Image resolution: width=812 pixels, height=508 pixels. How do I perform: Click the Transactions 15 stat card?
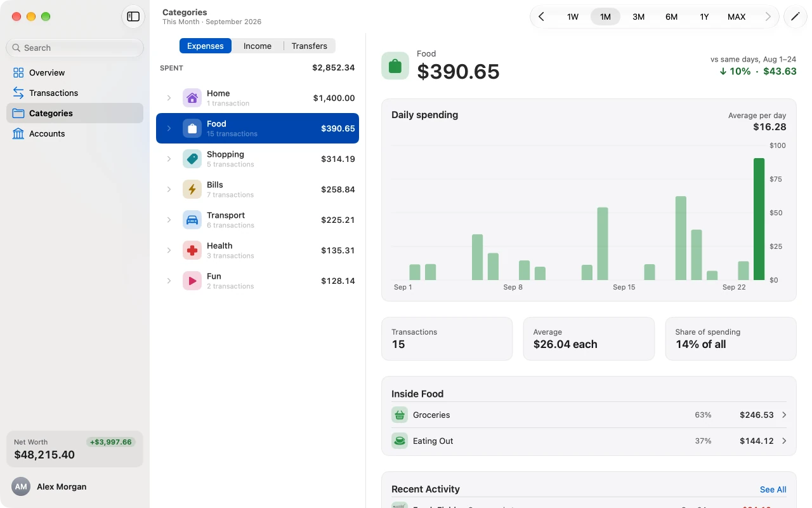pyautogui.click(x=447, y=338)
